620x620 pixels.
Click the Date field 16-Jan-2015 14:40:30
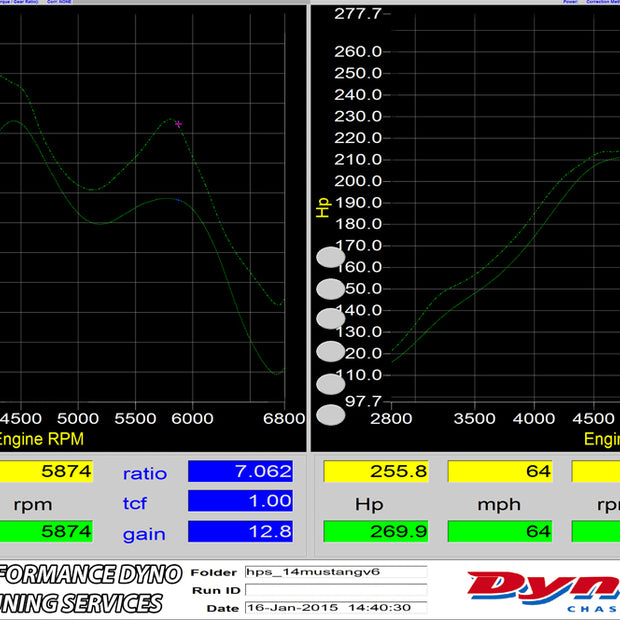pyautogui.click(x=336, y=608)
